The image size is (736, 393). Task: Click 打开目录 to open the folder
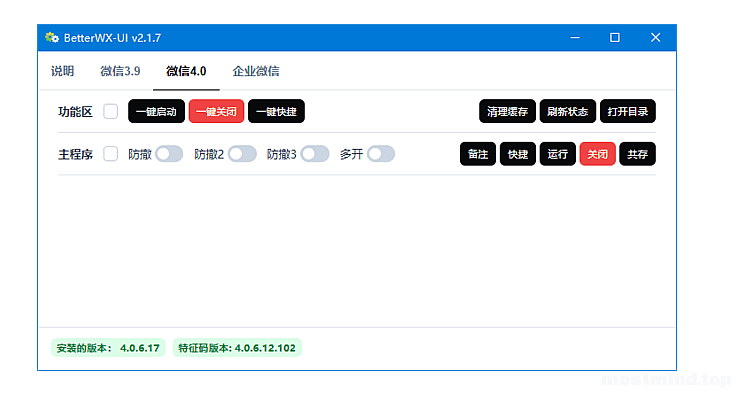[628, 111]
